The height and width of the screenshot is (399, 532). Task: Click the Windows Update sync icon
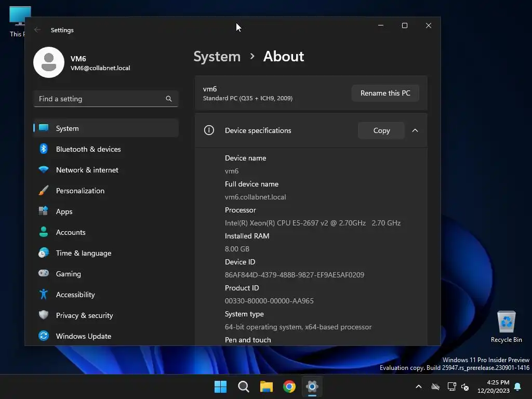(44, 336)
